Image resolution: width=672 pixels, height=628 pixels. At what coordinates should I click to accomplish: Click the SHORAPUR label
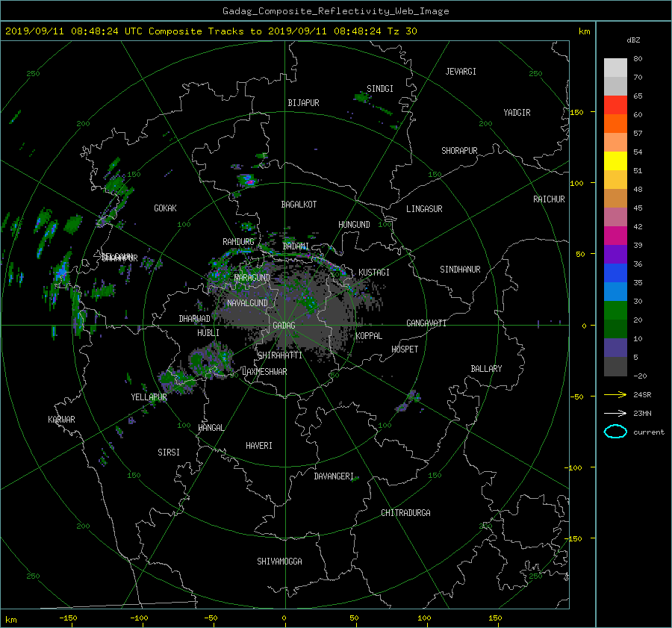coord(459,151)
